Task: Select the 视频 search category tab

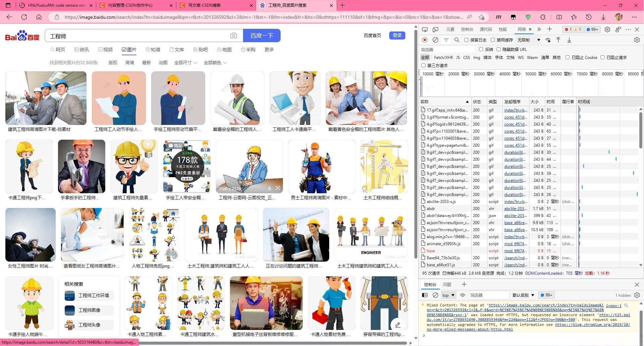Action: click(x=105, y=50)
